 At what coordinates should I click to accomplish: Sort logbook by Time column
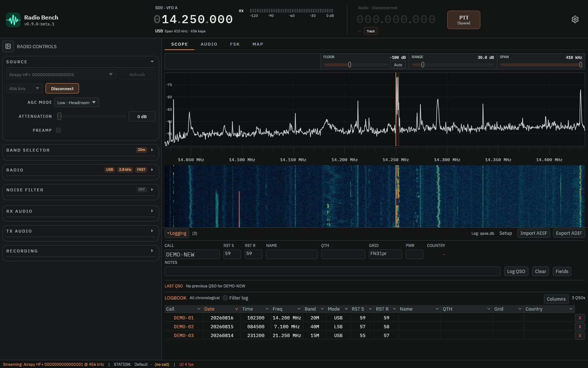256,309
